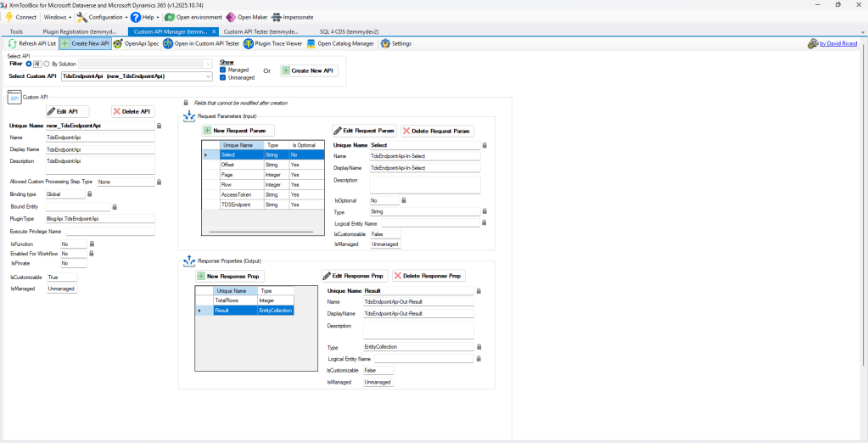Screen dimensions: 868x443
Task: Select the Result response property row
Action: tap(244, 311)
